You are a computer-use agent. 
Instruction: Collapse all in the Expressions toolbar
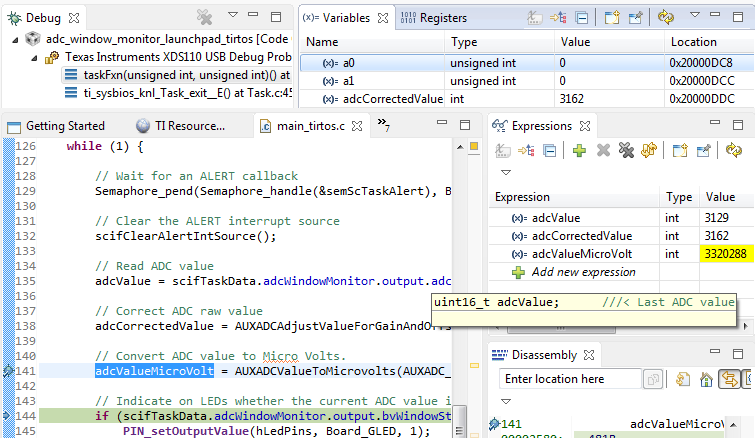tap(548, 150)
